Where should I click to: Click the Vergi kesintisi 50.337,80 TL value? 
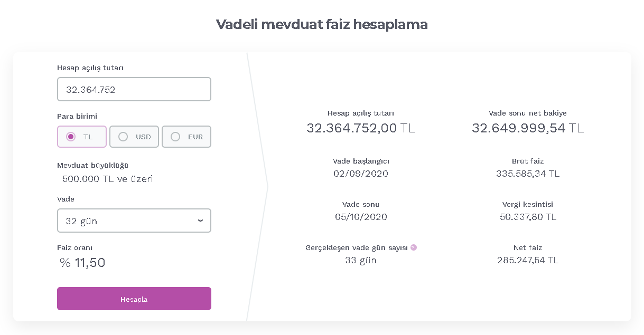point(528,217)
